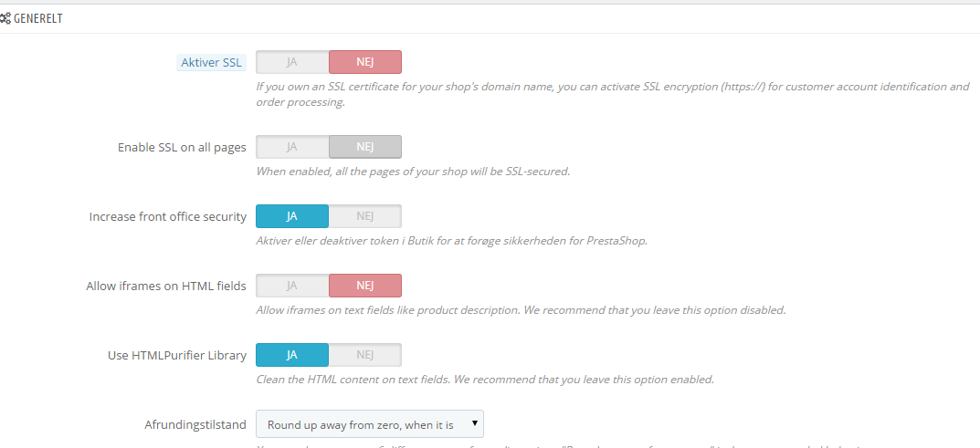980x448 pixels.
Task: Set Enable SSL on all pages to JA
Action: pyautogui.click(x=292, y=147)
